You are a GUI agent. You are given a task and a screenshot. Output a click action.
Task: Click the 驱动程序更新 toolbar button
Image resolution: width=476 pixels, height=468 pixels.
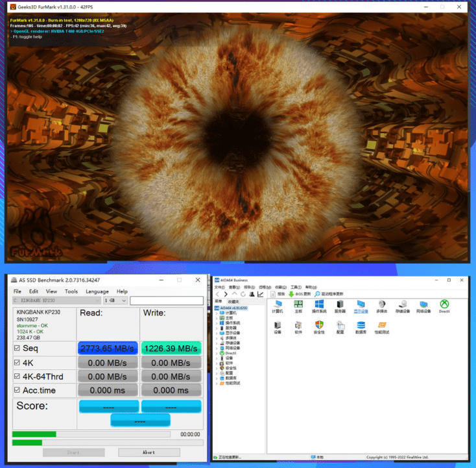329,294
